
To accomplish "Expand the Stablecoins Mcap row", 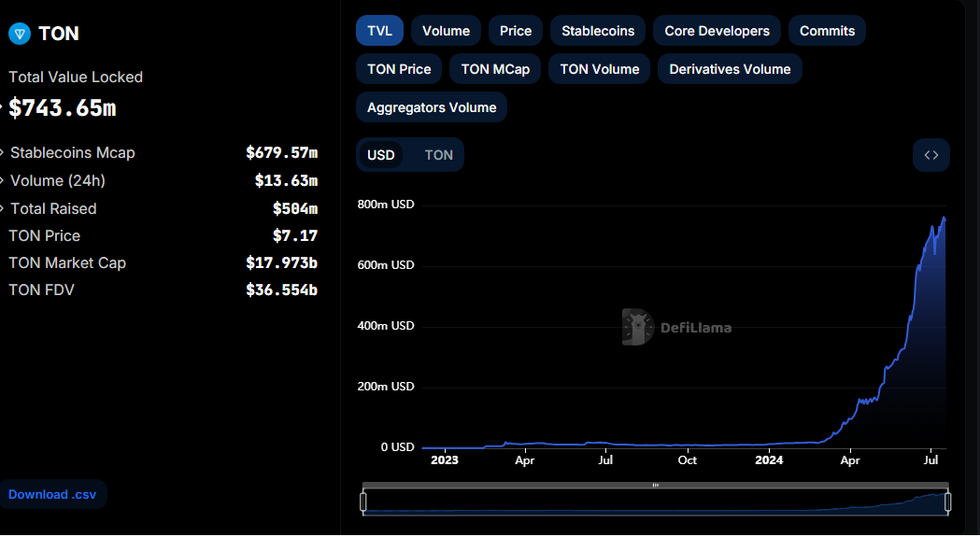I will [3, 152].
